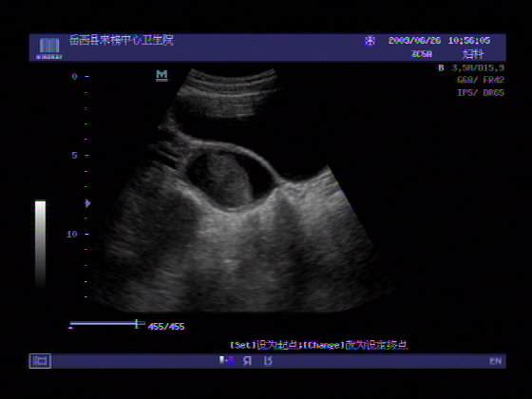Click the menu box icon in bottom bar

click(40, 361)
